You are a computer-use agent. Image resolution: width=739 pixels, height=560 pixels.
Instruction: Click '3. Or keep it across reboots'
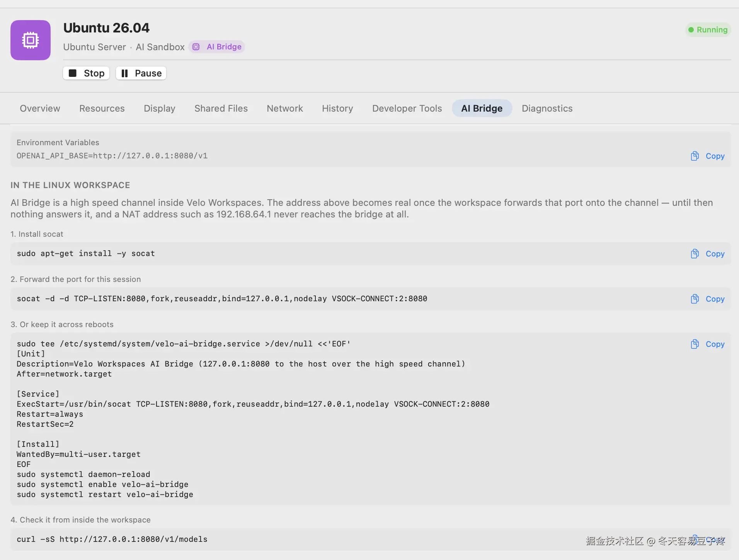point(62,324)
